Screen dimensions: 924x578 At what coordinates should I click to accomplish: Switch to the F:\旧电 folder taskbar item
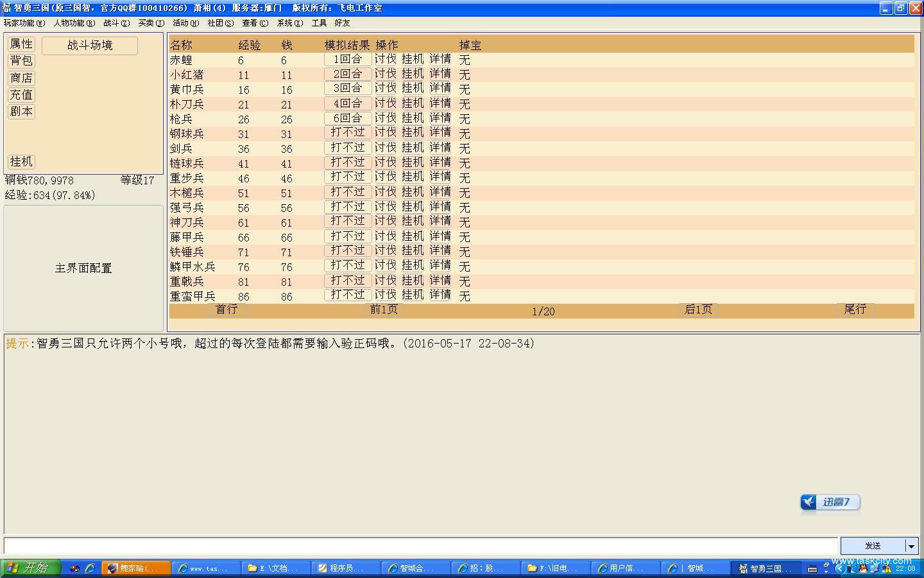(555, 568)
